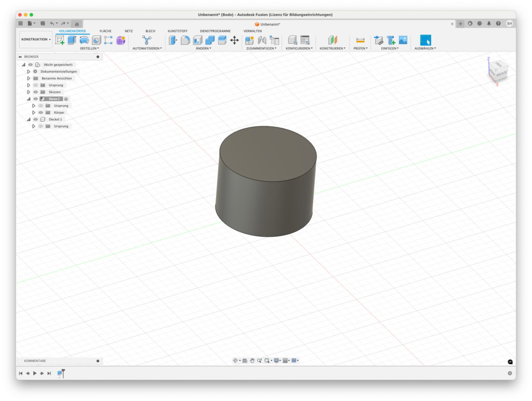Open the ERSTELLEN menu label
The height and width of the screenshot is (401, 532).
(89, 48)
